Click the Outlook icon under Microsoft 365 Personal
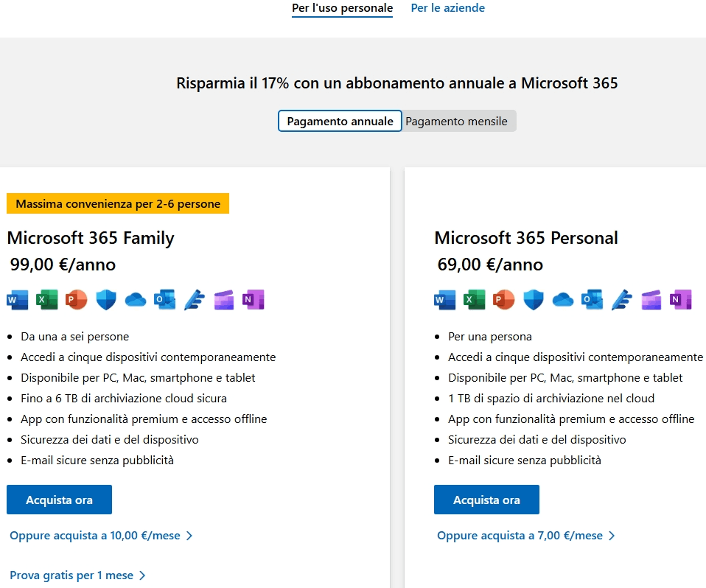 click(x=592, y=300)
